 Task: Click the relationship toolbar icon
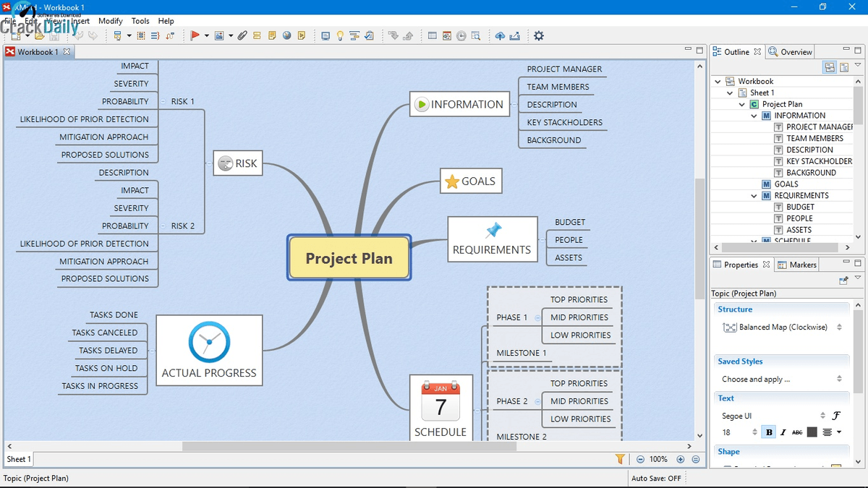click(x=170, y=35)
